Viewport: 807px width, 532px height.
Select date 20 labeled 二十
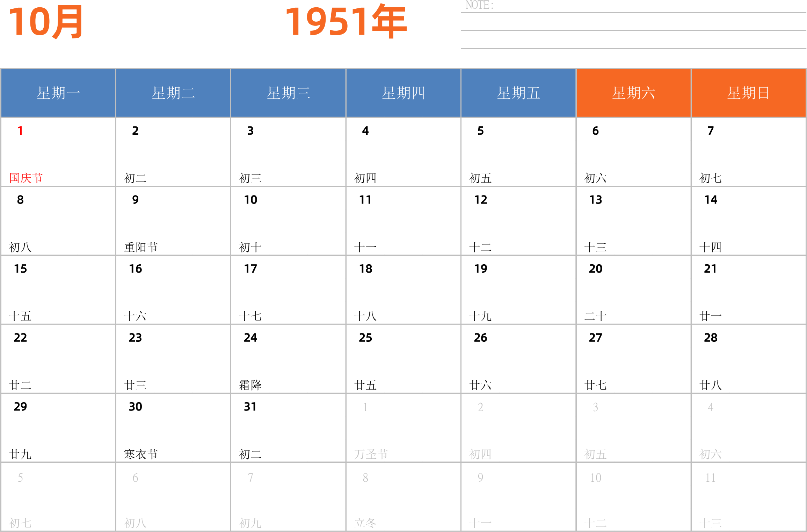point(633,290)
